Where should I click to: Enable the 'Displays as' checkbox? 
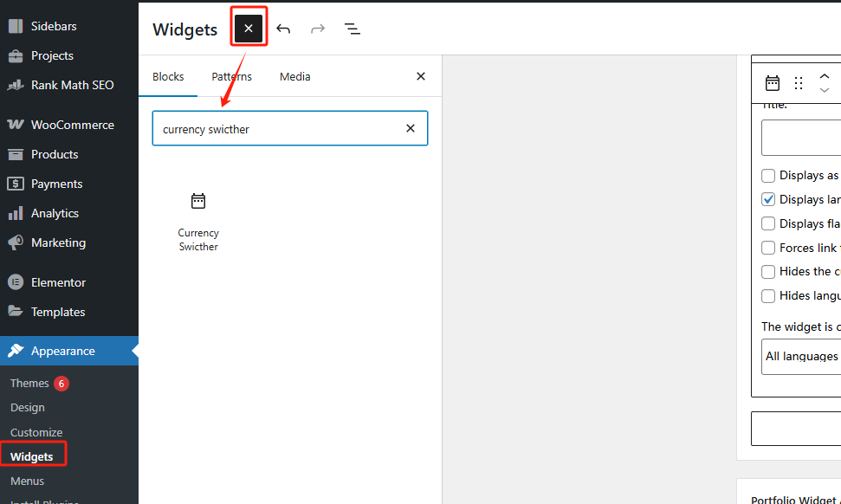coord(767,175)
